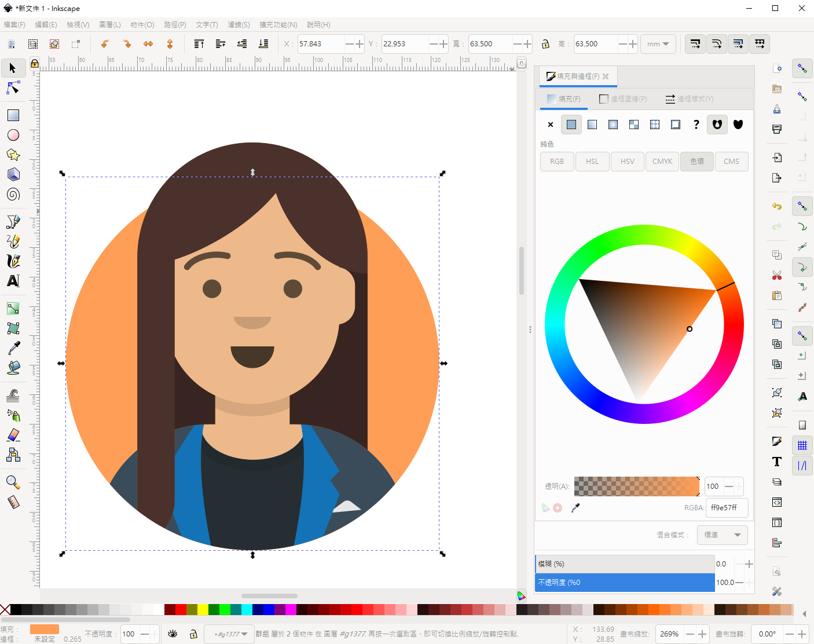Image resolution: width=814 pixels, height=644 pixels.
Task: Choose radial gradient fill mode
Action: click(613, 125)
